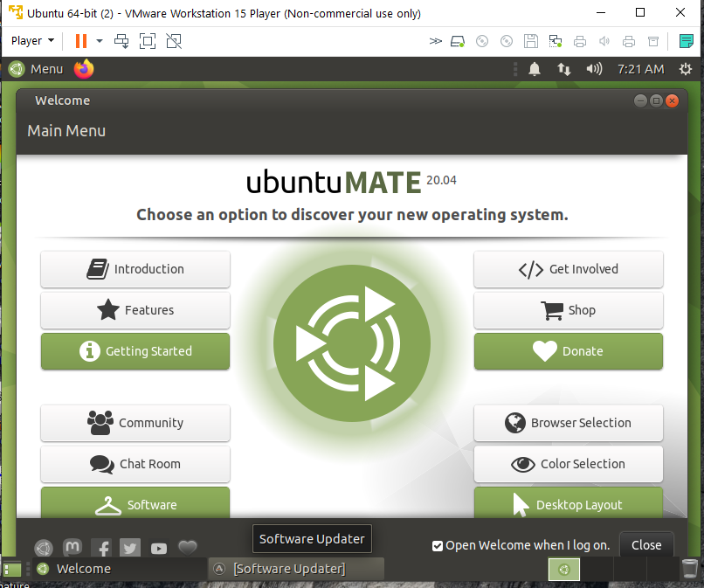Viewport: 704px width, 588px height.
Task: Click the footer heart donate icon
Action: 188,547
